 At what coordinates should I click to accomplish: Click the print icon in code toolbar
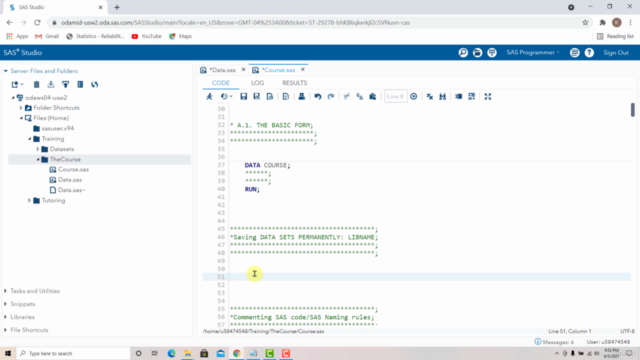click(x=302, y=97)
